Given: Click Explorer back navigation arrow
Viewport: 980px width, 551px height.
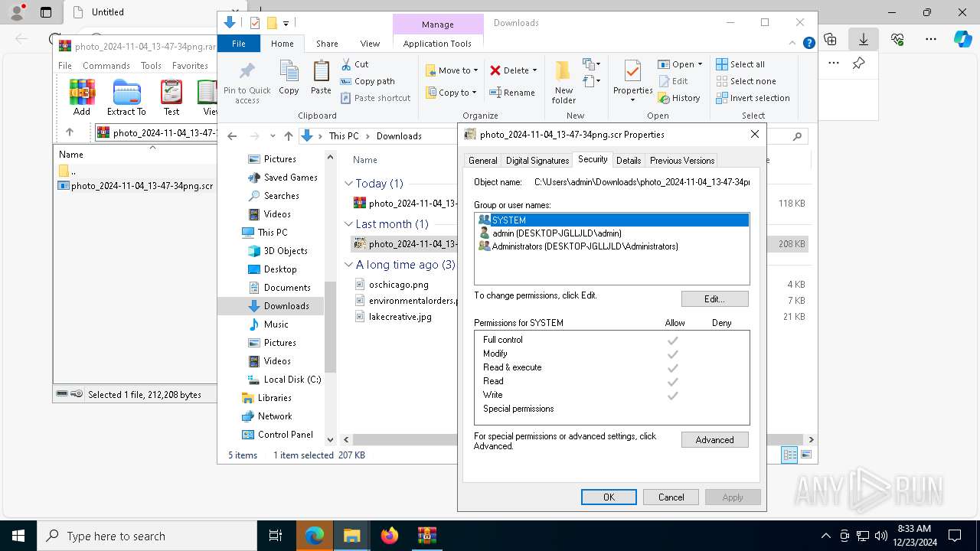Looking at the screenshot, I should click(233, 136).
